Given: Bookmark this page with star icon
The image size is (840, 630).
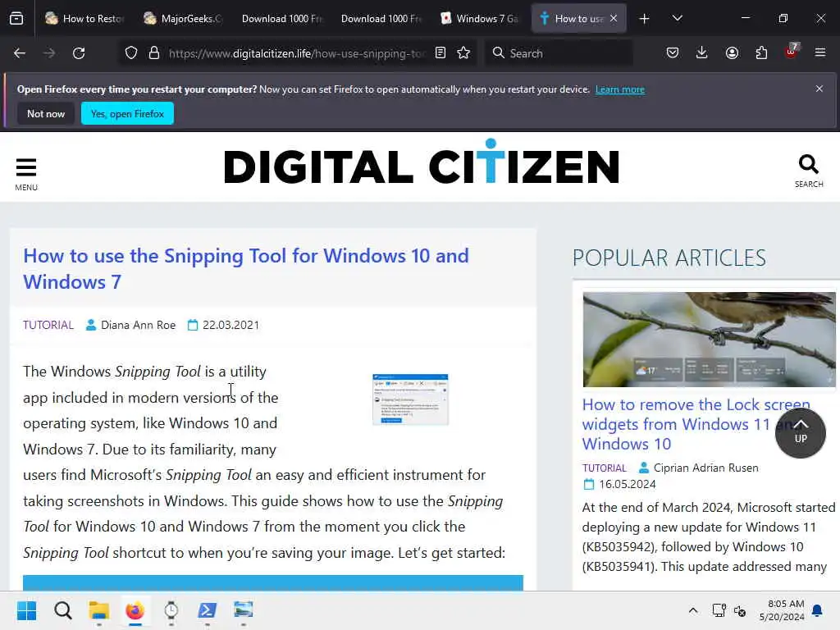Looking at the screenshot, I should [x=463, y=53].
